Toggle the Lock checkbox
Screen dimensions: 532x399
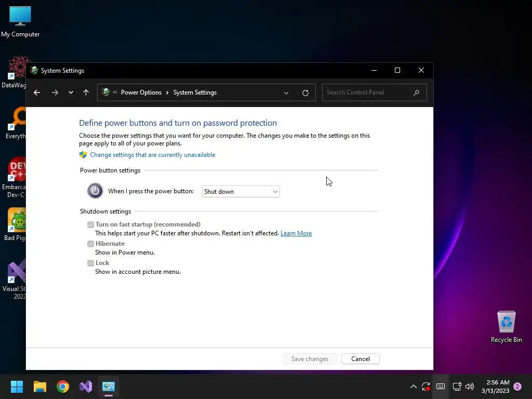[x=90, y=263]
